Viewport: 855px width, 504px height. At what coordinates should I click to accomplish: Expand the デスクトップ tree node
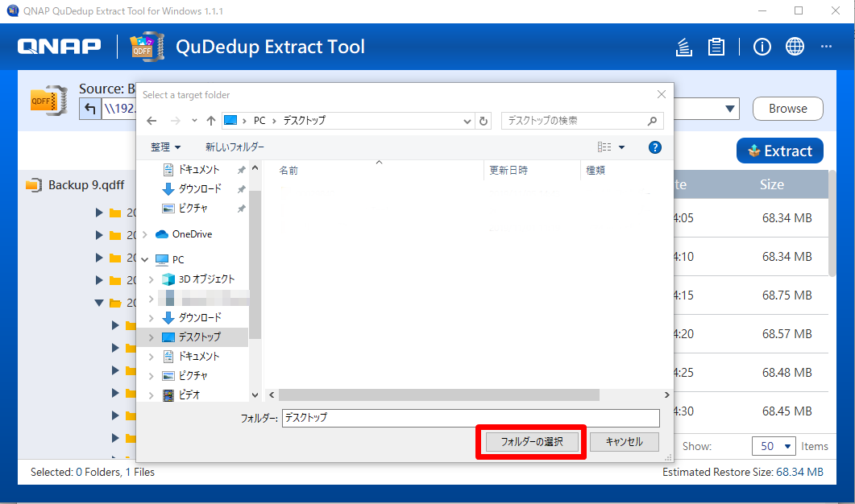(151, 338)
